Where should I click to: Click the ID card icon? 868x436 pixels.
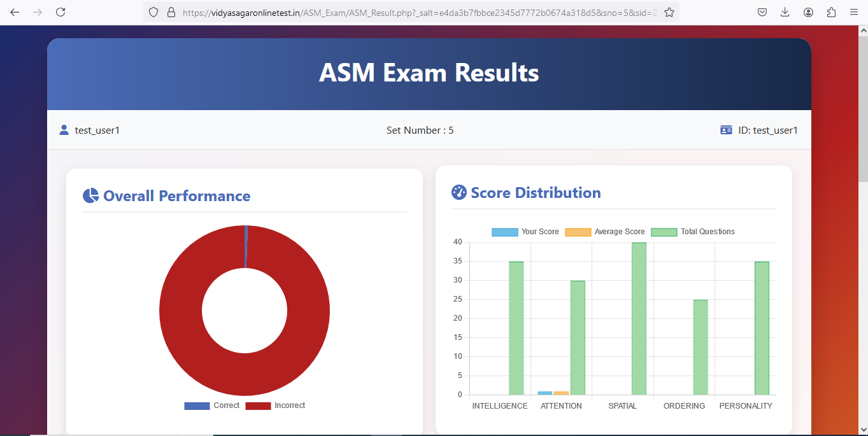[726, 130]
